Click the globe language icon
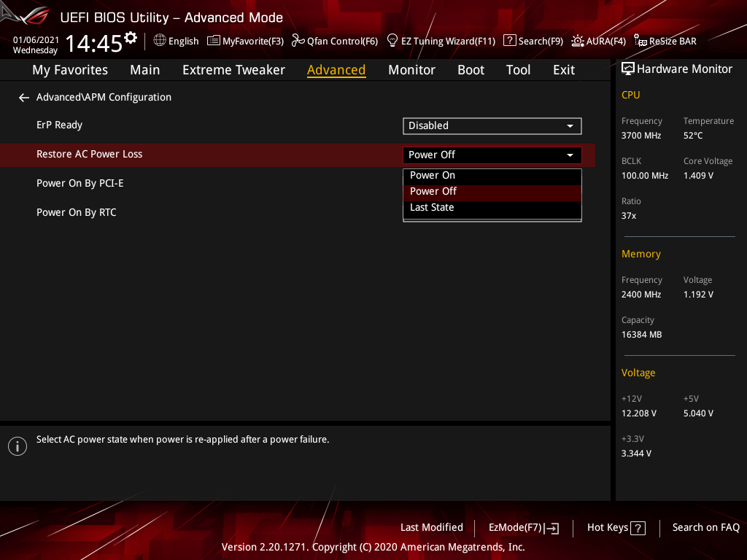This screenshot has width=747, height=560. point(160,41)
